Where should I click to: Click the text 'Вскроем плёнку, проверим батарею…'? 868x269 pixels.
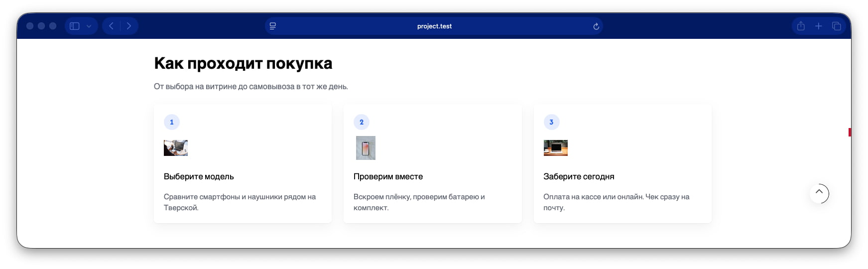point(419,202)
